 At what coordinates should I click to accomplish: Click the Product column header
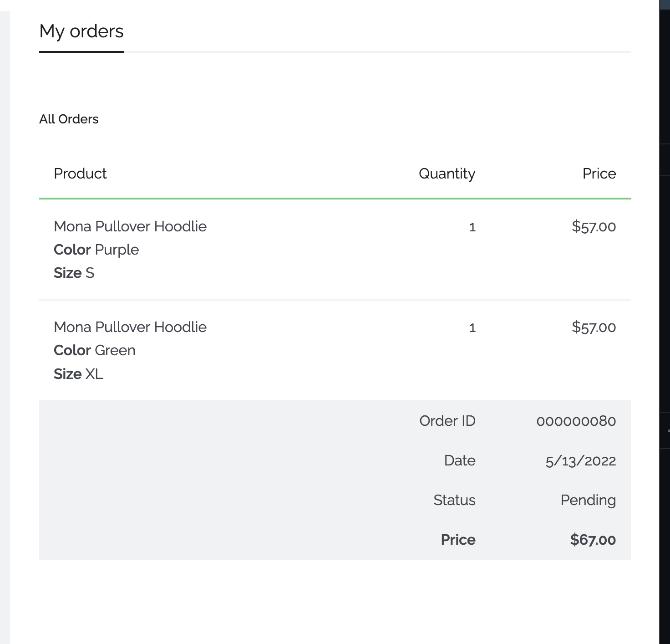(x=80, y=174)
